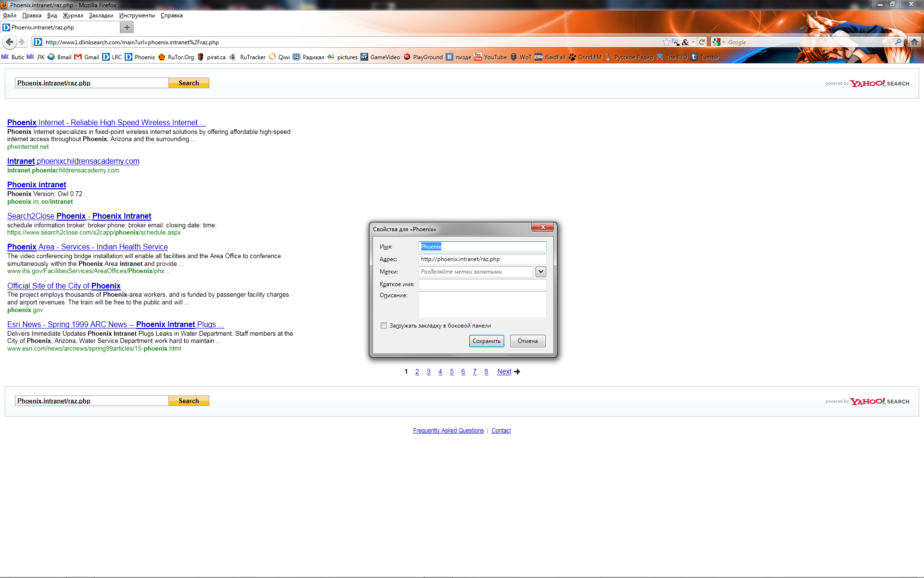Screen dimensions: 924x578
Task: Go to results page 2
Action: (417, 371)
